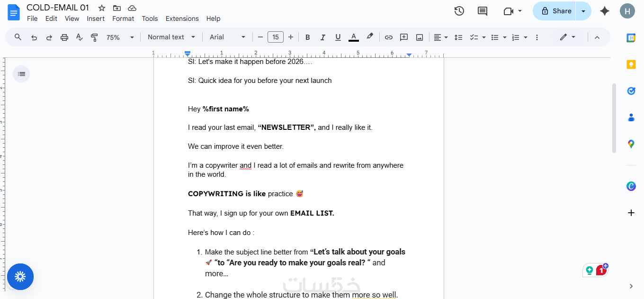The image size is (644, 299).
Task: Click the Share button
Action: coord(555,11)
